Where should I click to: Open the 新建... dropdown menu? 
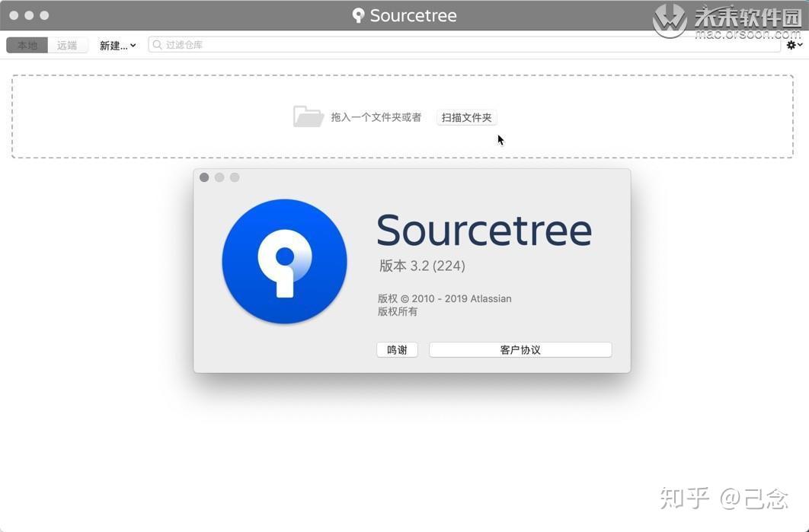point(117,46)
